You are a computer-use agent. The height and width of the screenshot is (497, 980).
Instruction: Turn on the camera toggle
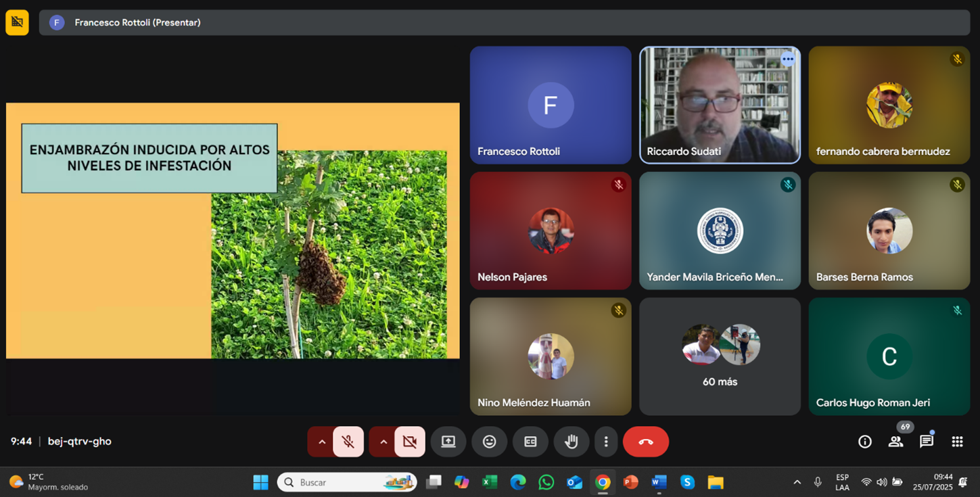(x=410, y=442)
